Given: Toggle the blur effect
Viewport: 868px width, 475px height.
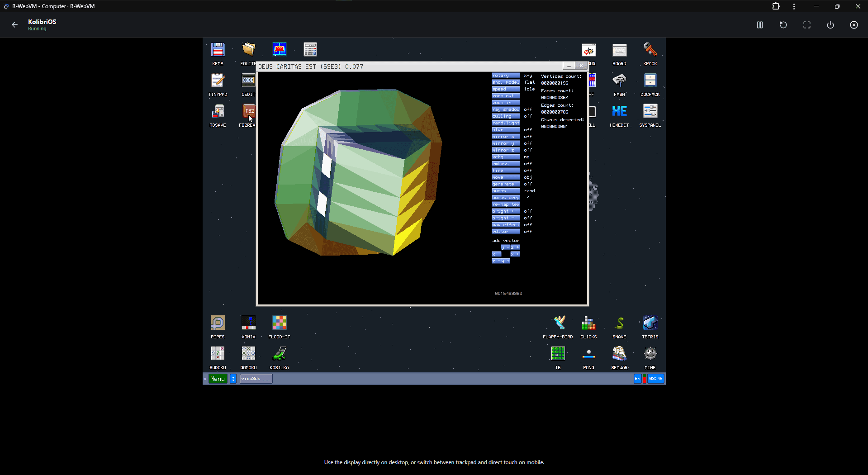Looking at the screenshot, I should [x=506, y=130].
